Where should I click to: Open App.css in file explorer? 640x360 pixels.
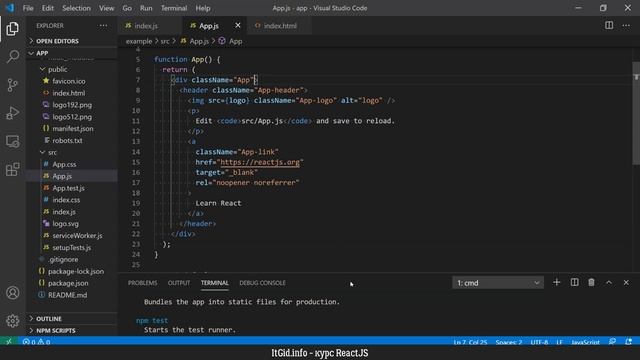[64, 164]
